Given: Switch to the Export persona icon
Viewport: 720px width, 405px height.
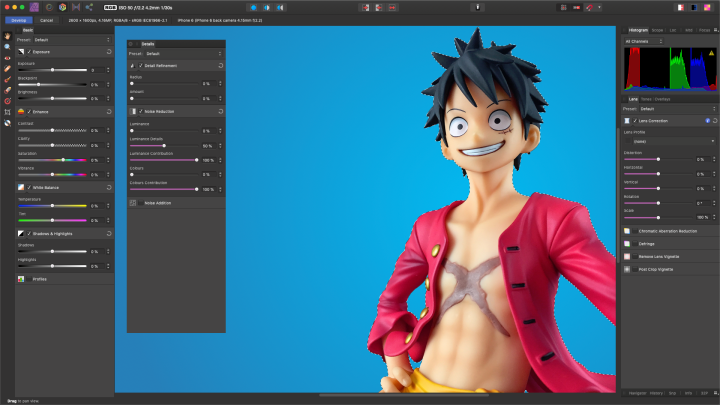Looking at the screenshot, I should tap(89, 7).
